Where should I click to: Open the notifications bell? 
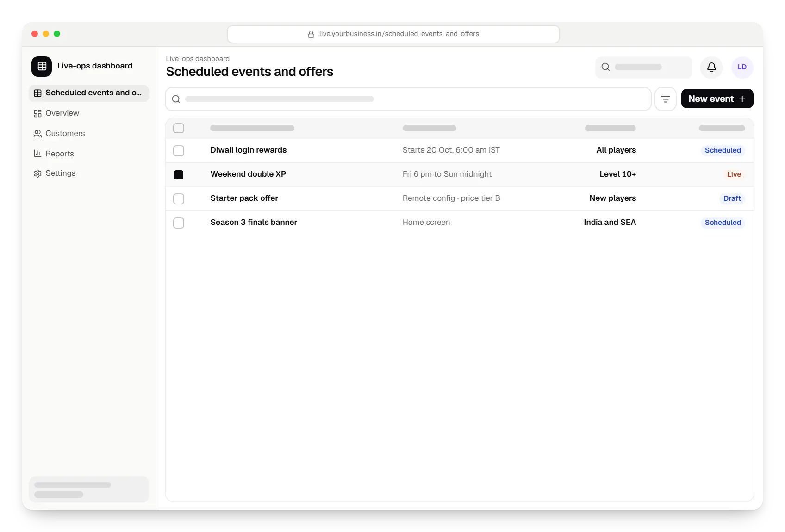711,68
